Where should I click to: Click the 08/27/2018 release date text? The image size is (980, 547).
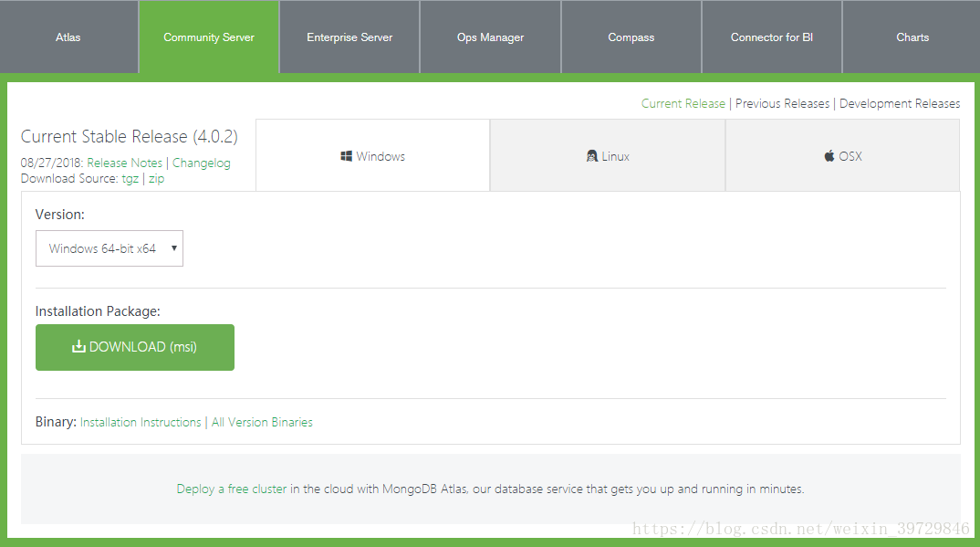pyautogui.click(x=51, y=163)
